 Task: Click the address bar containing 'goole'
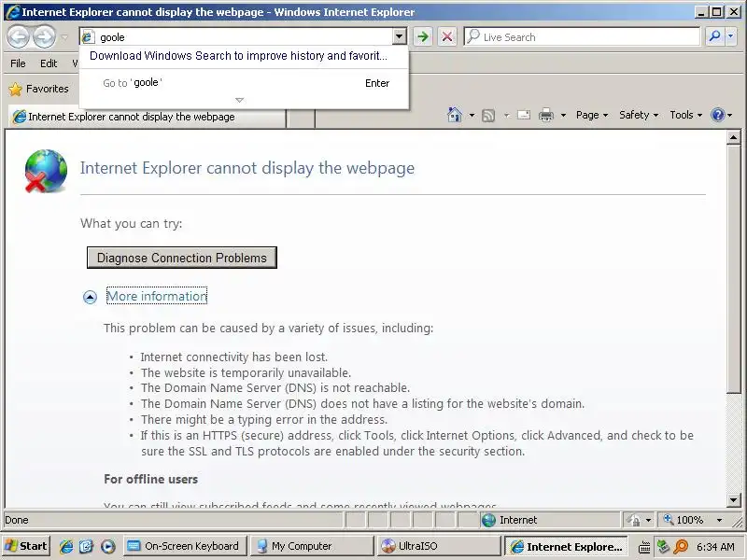click(x=243, y=36)
